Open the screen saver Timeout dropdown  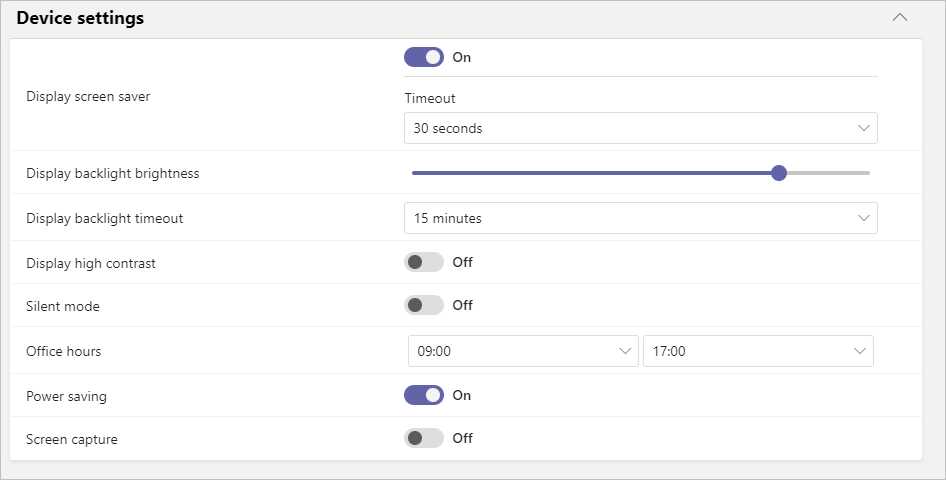[641, 128]
